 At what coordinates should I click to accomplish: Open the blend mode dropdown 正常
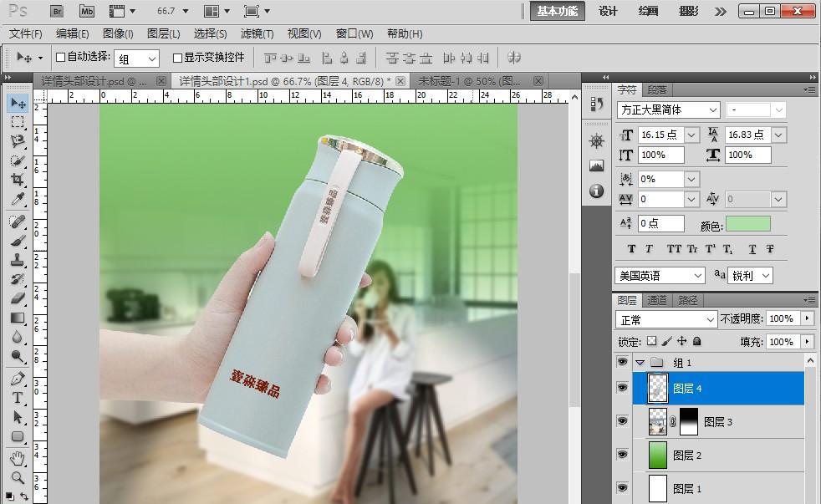click(x=666, y=320)
